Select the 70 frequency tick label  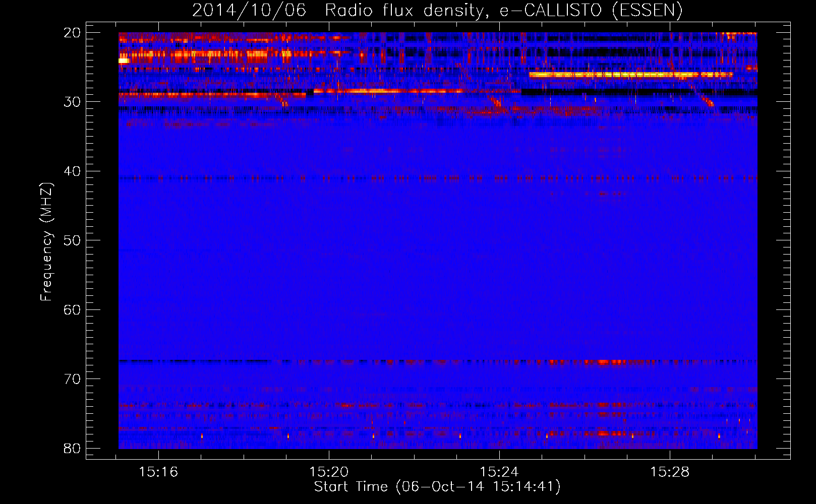[x=73, y=379]
